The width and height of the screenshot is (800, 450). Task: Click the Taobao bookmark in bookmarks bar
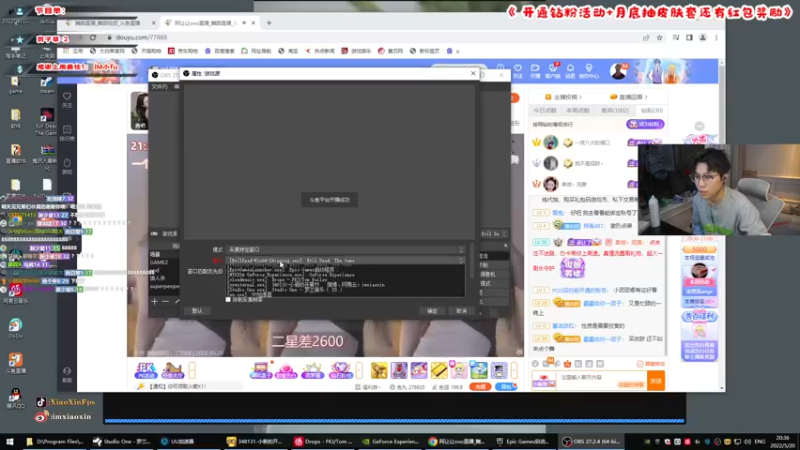click(x=288, y=51)
